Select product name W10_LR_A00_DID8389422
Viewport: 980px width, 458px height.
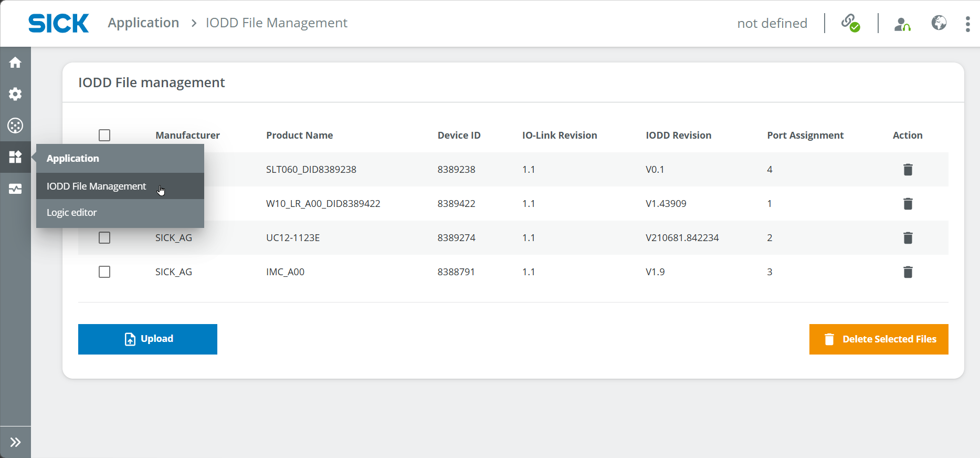(323, 203)
